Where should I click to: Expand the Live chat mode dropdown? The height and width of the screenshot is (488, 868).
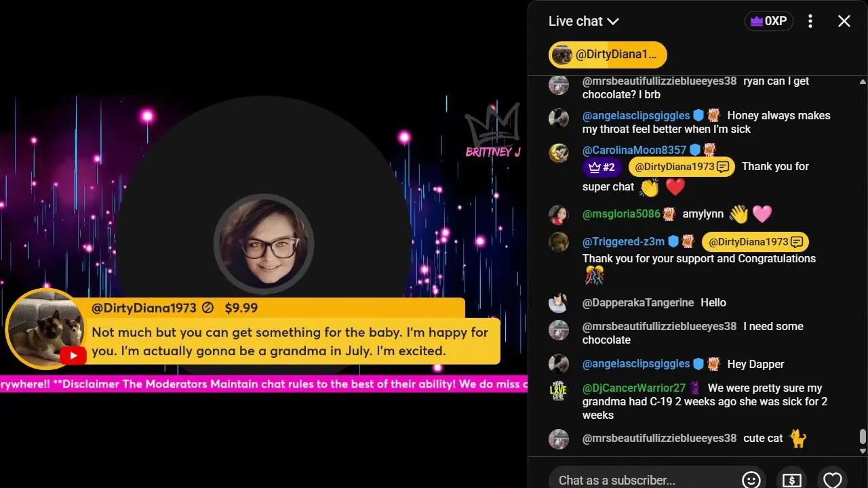(583, 21)
